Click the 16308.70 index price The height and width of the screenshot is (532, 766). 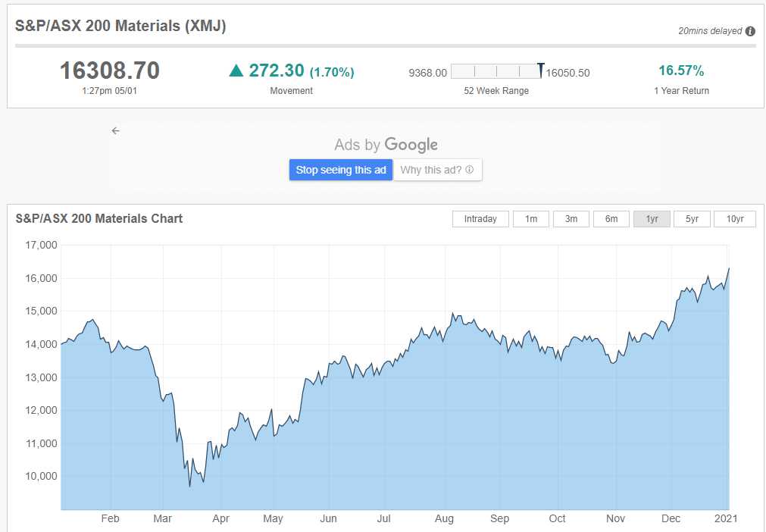coord(110,70)
